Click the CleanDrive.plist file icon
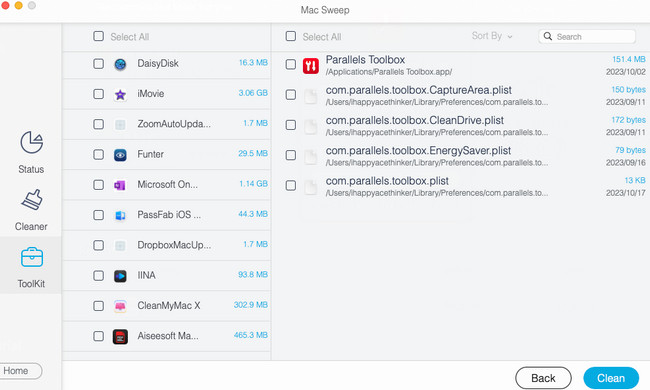 click(x=311, y=126)
